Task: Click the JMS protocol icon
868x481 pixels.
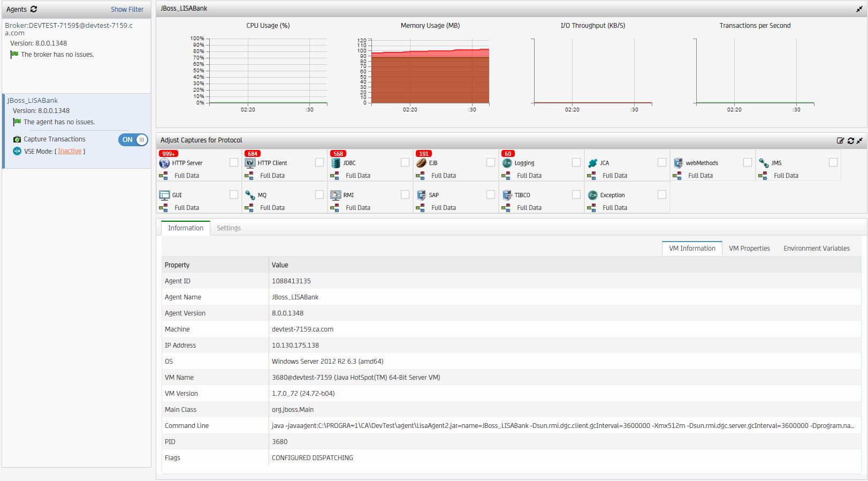Action: 764,163
